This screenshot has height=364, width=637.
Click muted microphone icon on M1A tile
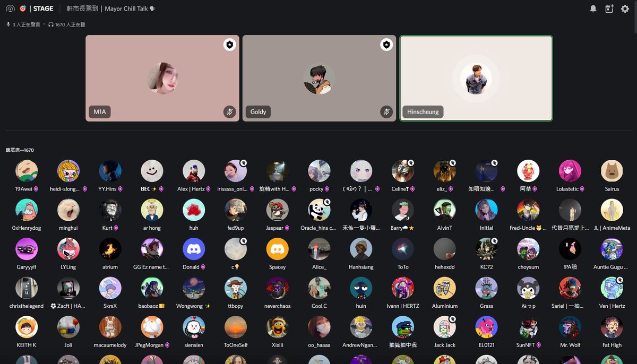pyautogui.click(x=229, y=112)
